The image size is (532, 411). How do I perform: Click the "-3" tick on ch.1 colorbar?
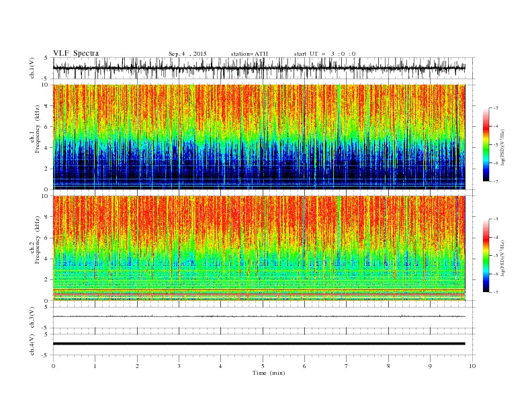point(496,108)
